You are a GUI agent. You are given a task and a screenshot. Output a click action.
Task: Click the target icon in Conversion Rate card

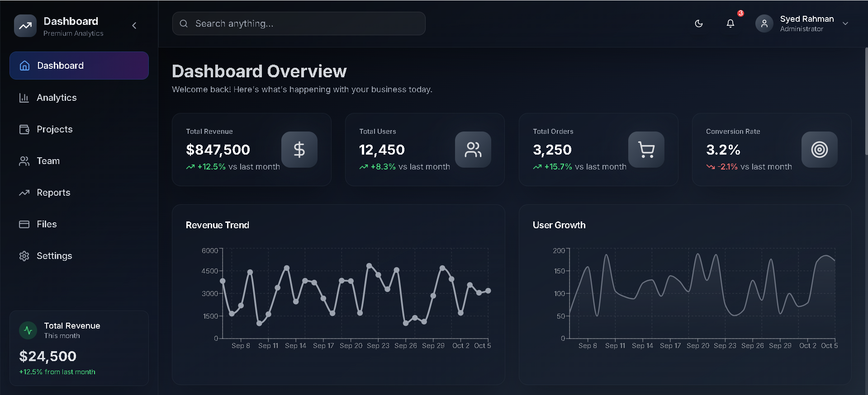(x=819, y=150)
